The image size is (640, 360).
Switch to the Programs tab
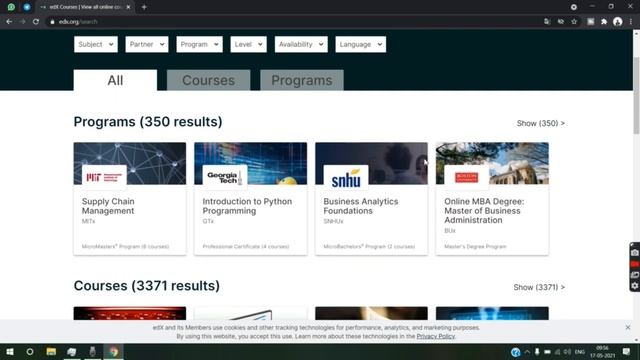point(302,80)
